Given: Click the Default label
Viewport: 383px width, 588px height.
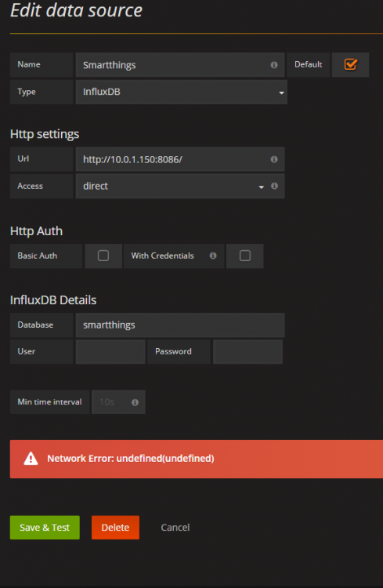Looking at the screenshot, I should coord(309,64).
